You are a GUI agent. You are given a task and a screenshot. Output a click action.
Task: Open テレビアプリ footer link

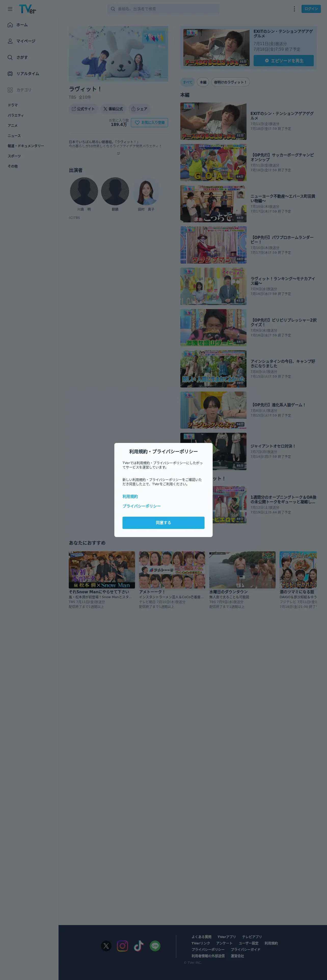click(252, 937)
